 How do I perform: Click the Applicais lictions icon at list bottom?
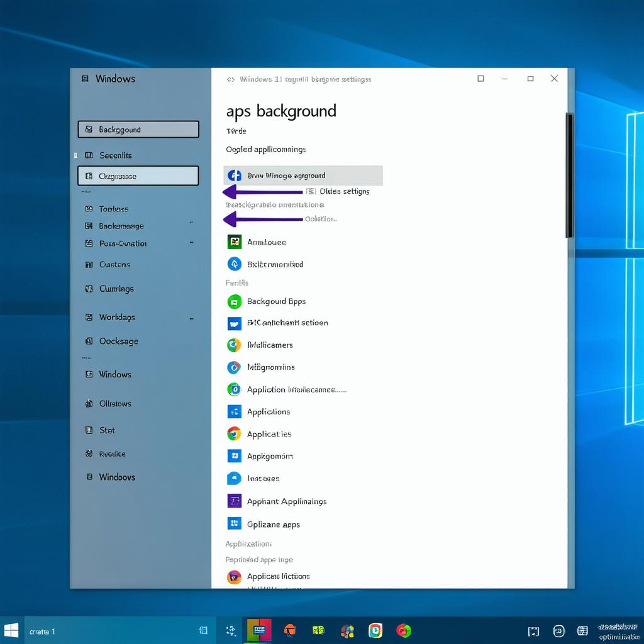pyautogui.click(x=234, y=576)
